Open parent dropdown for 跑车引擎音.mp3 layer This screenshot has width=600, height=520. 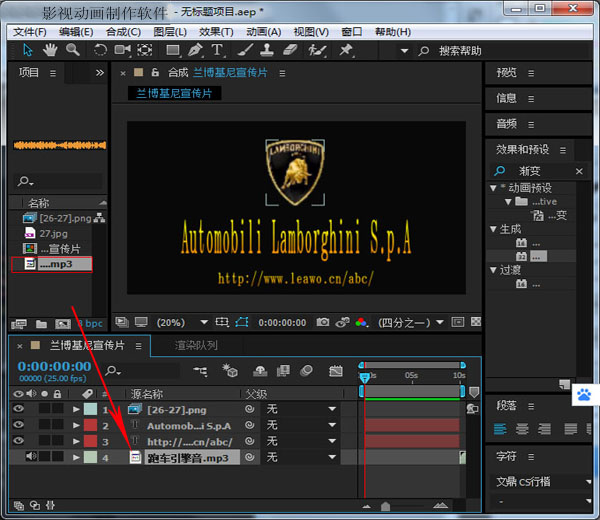pos(300,457)
